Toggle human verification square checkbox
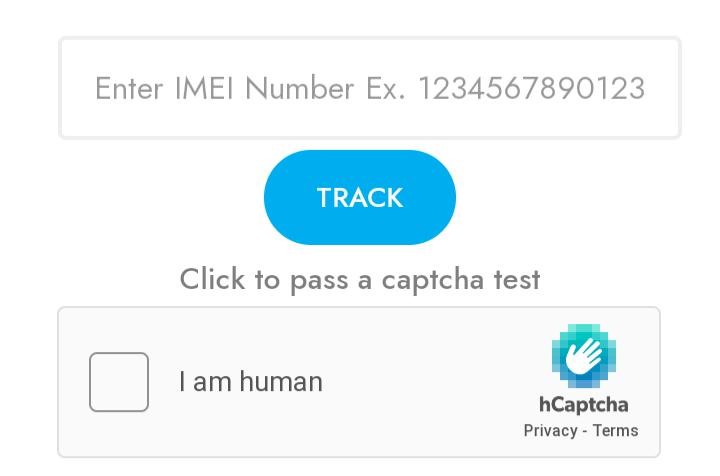The image size is (720, 476). click(x=119, y=382)
